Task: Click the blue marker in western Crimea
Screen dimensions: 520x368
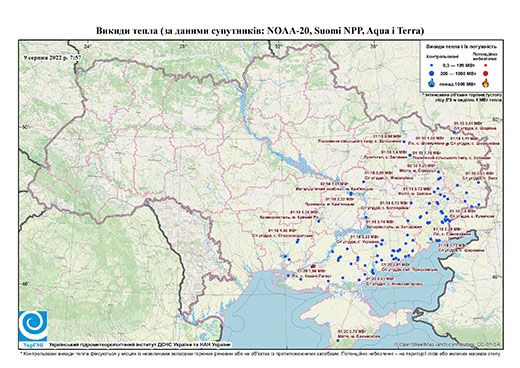Action: (338, 340)
